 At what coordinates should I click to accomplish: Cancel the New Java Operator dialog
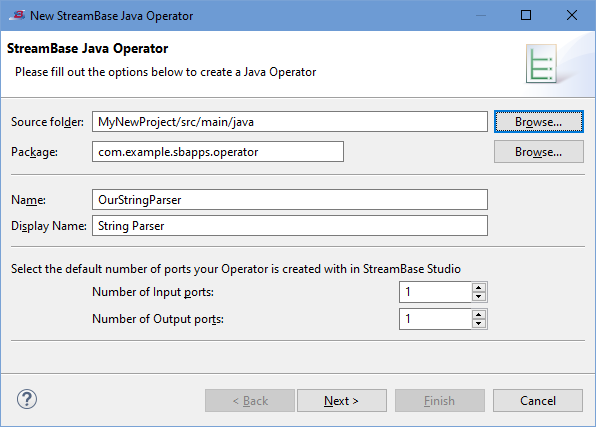(x=538, y=400)
